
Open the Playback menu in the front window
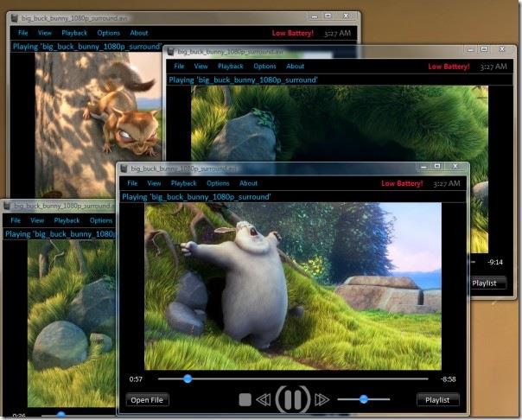(x=183, y=183)
